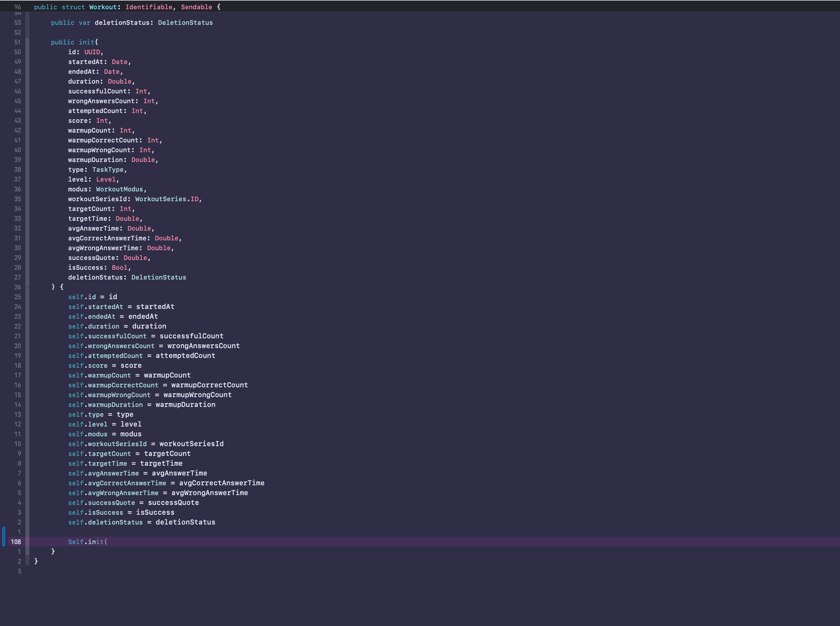Select the Identifiable protocol reference
Screen dimensions: 840x626
point(150,7)
